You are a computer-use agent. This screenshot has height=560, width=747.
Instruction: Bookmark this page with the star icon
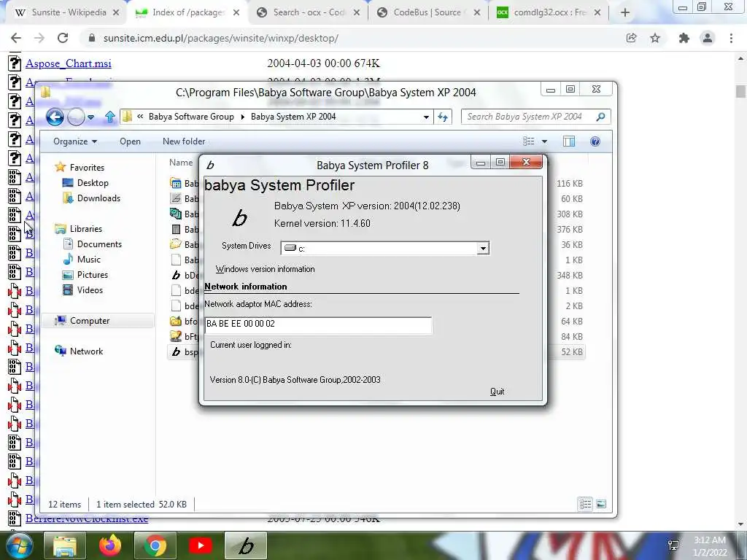(655, 38)
